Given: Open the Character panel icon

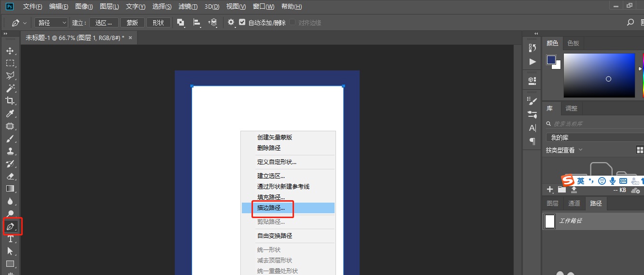Looking at the screenshot, I should coord(532,128).
